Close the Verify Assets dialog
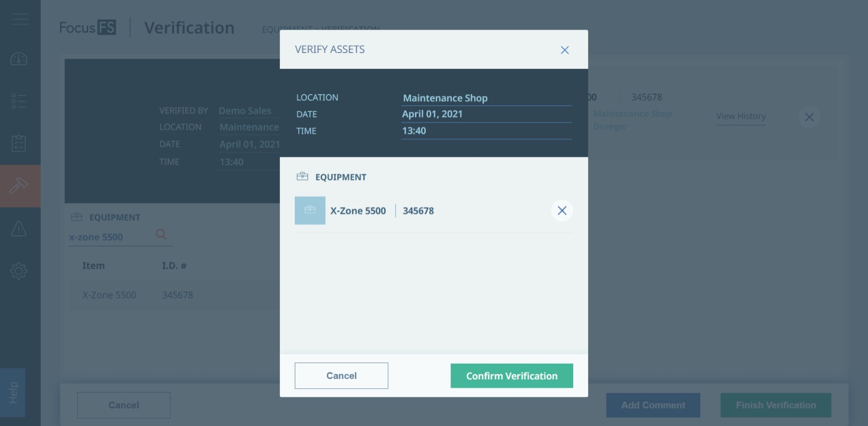This screenshot has width=868, height=426. (564, 50)
